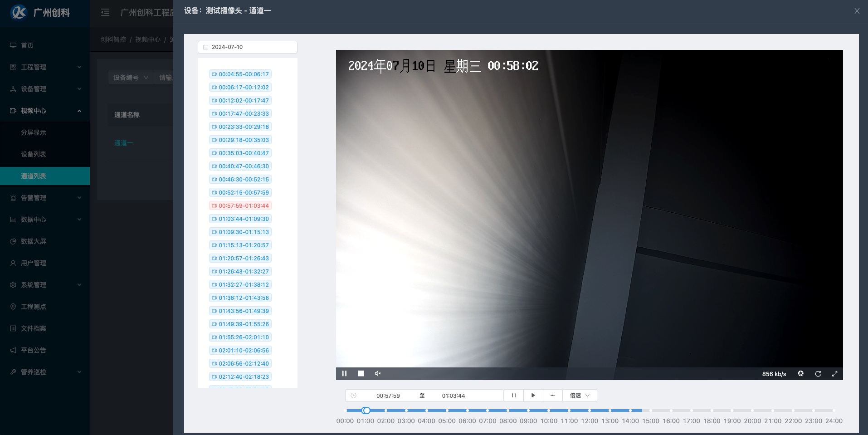Click the snapshot icon near the bitrate display

(800, 373)
